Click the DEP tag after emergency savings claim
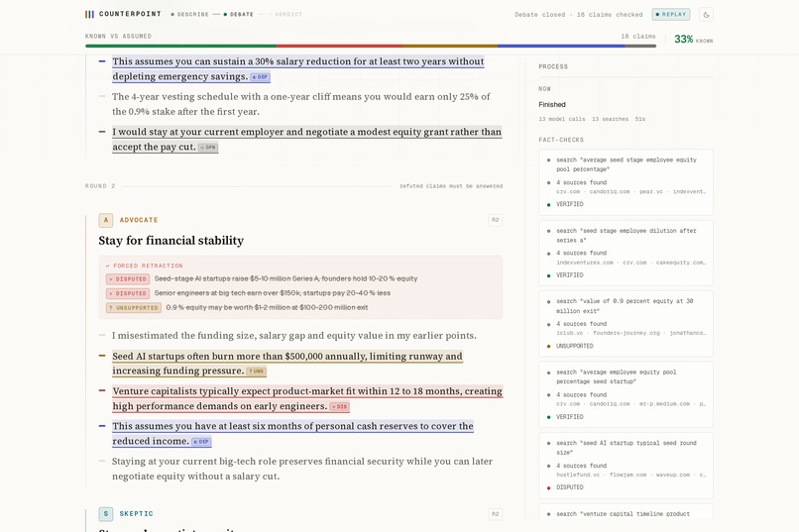Screen dimensions: 799x532 (261, 77)
